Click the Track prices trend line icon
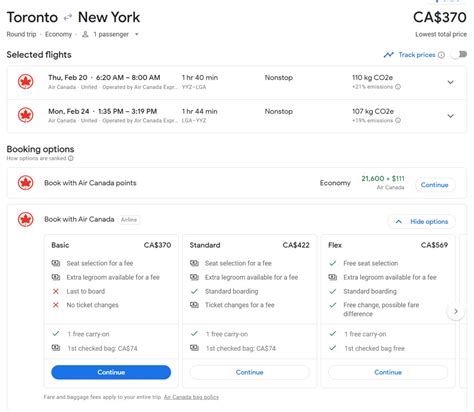Screen dimensions: 474x412 click(x=388, y=55)
